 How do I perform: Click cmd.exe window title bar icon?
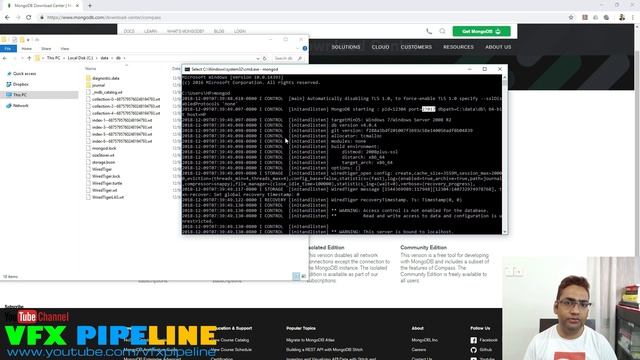pos(187,69)
